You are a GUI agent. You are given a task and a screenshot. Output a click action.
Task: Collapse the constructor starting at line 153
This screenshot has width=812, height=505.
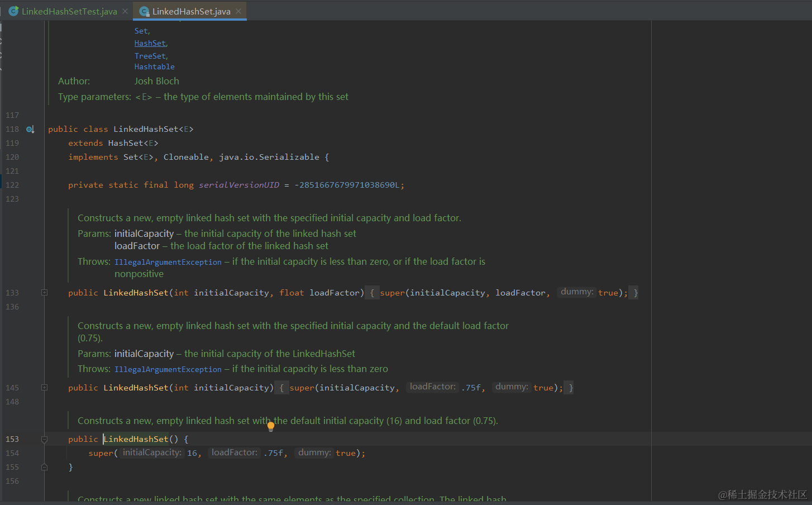(x=44, y=439)
